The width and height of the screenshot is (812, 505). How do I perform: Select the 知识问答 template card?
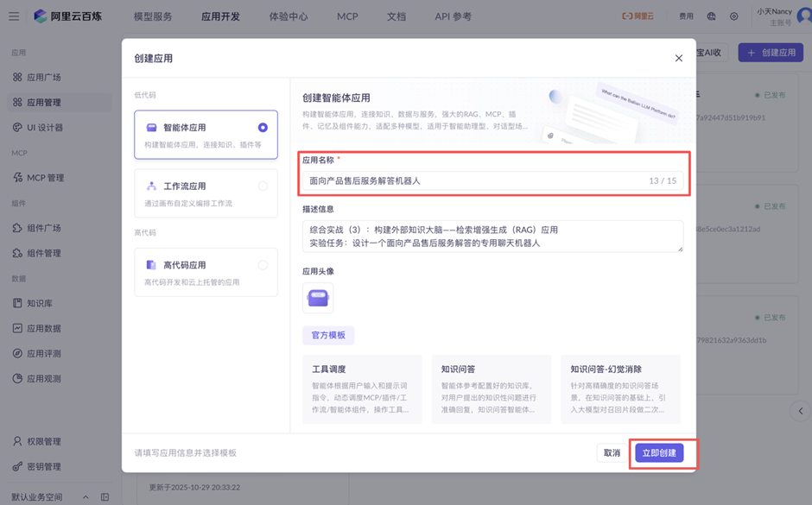point(492,389)
